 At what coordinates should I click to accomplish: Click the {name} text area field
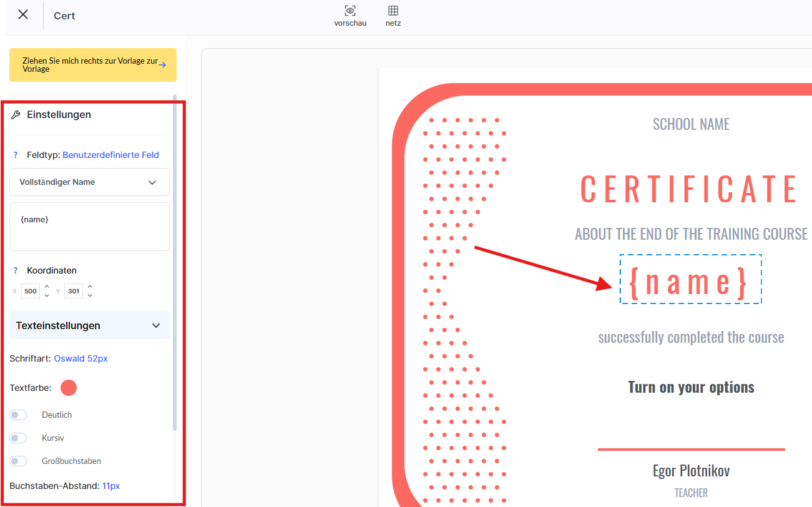(x=89, y=227)
